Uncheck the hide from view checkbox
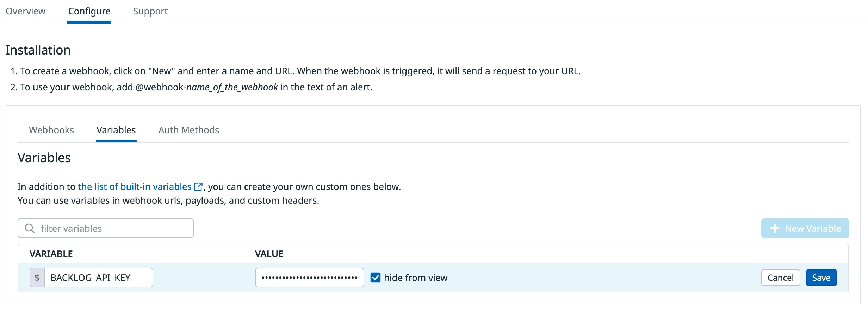 point(376,278)
